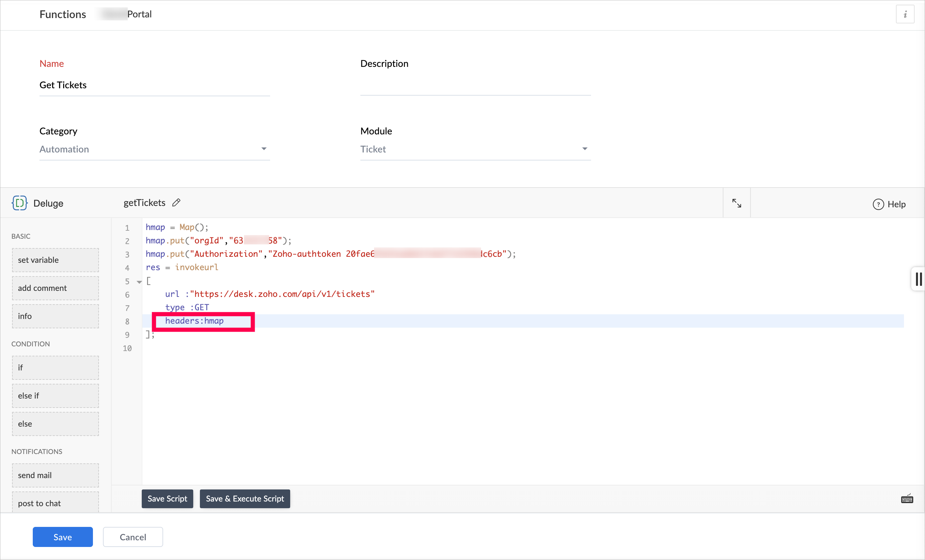
Task: Click the side panel handle on right edge
Action: [918, 279]
